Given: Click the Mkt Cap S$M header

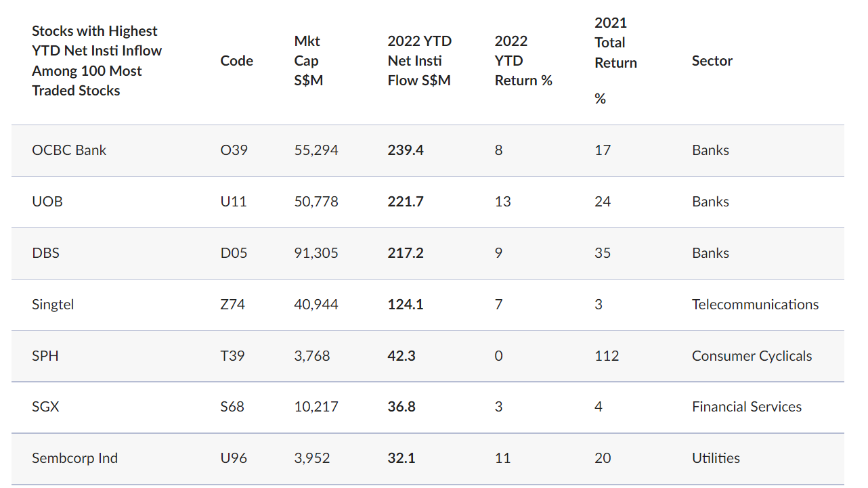Looking at the screenshot, I should point(307,61).
